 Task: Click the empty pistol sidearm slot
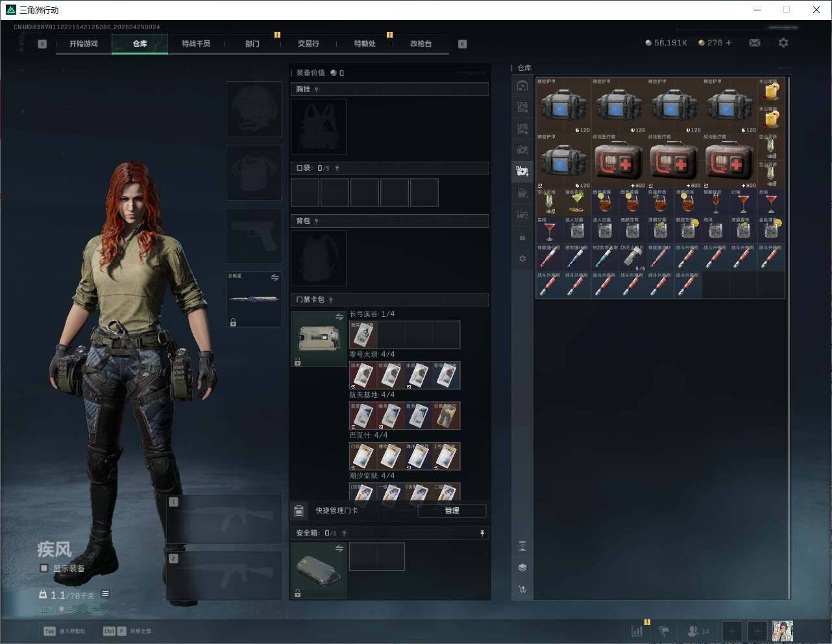[254, 236]
